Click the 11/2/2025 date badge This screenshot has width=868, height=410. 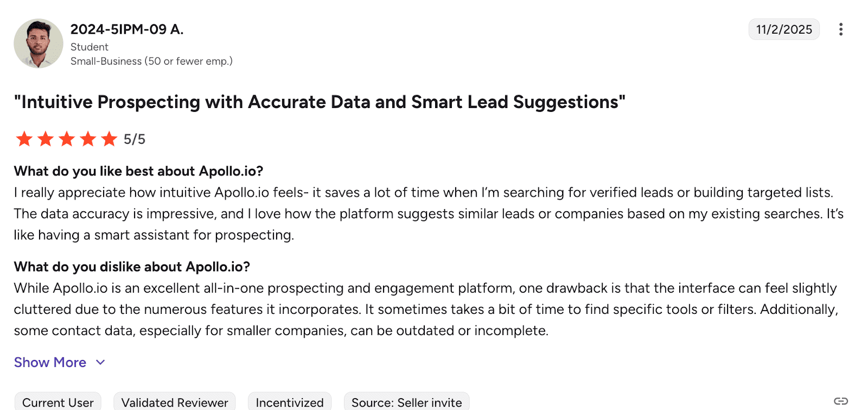click(784, 29)
